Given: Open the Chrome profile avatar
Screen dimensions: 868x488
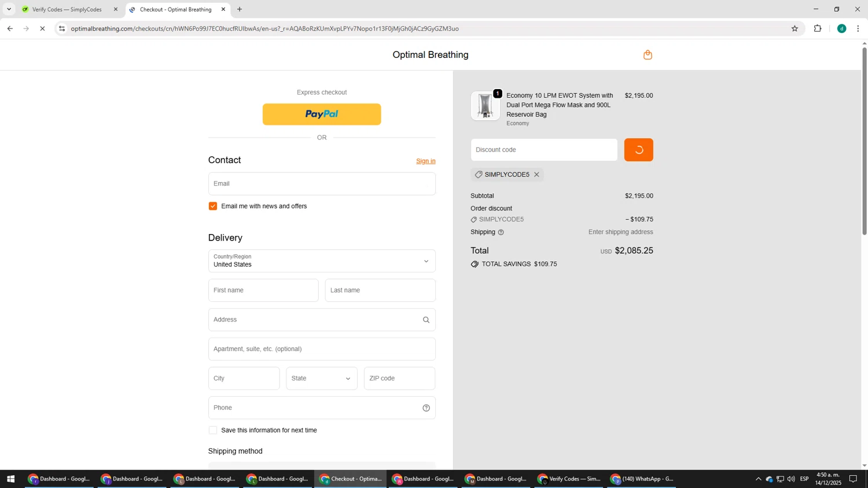Looking at the screenshot, I should (841, 28).
